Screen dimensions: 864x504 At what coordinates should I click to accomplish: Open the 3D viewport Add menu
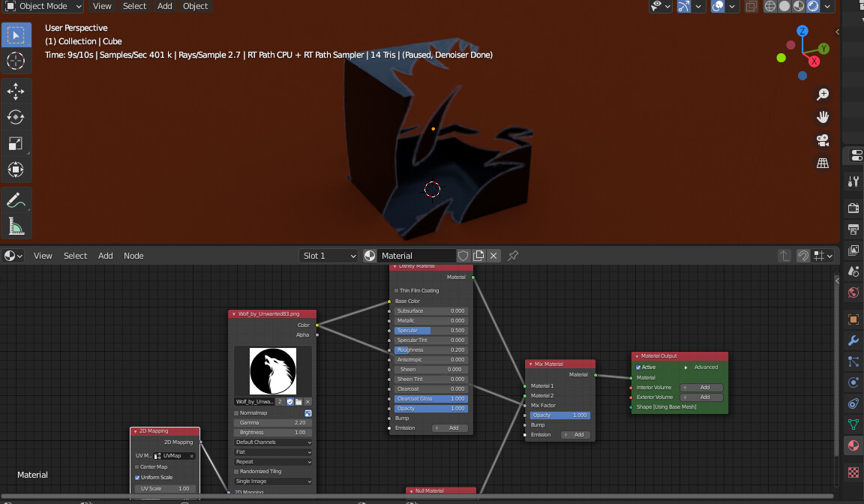pos(165,6)
